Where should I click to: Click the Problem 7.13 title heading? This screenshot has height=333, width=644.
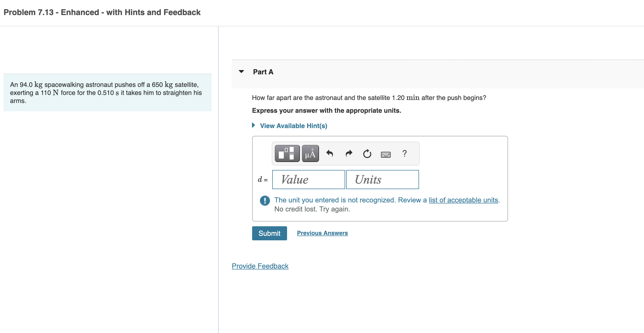click(102, 12)
